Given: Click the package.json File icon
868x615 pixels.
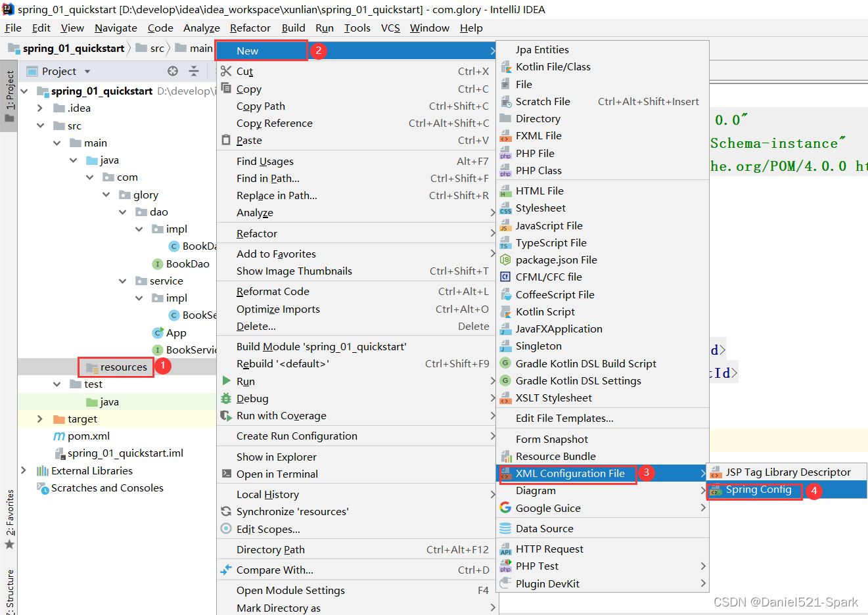Looking at the screenshot, I should [505, 260].
